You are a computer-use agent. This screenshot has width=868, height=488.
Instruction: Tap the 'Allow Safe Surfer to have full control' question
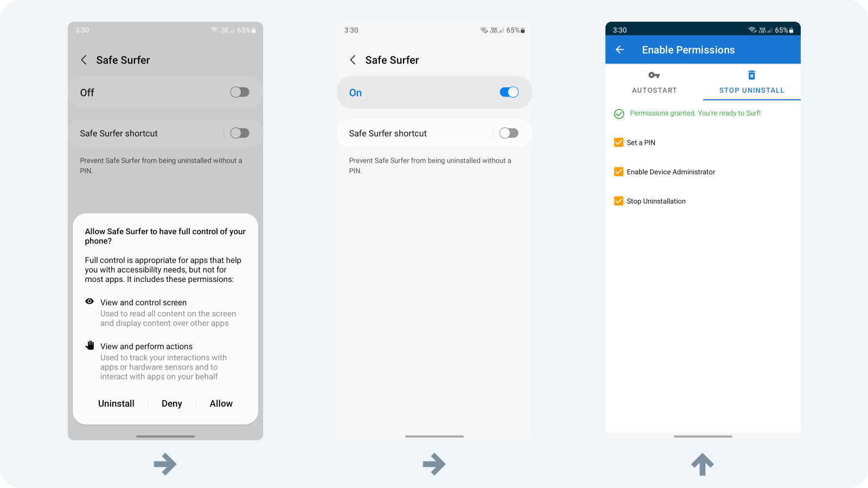[165, 236]
